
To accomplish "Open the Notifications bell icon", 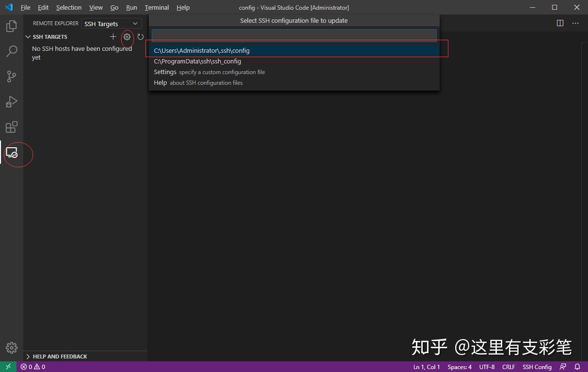I will [577, 367].
